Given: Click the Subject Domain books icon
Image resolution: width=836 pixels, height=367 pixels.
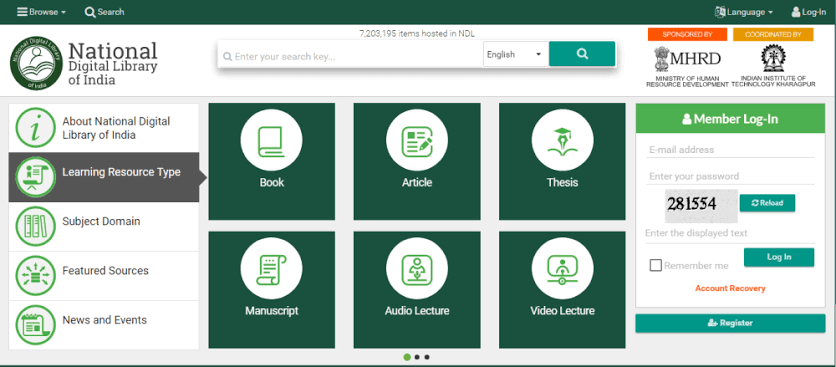Looking at the screenshot, I should [x=36, y=226].
